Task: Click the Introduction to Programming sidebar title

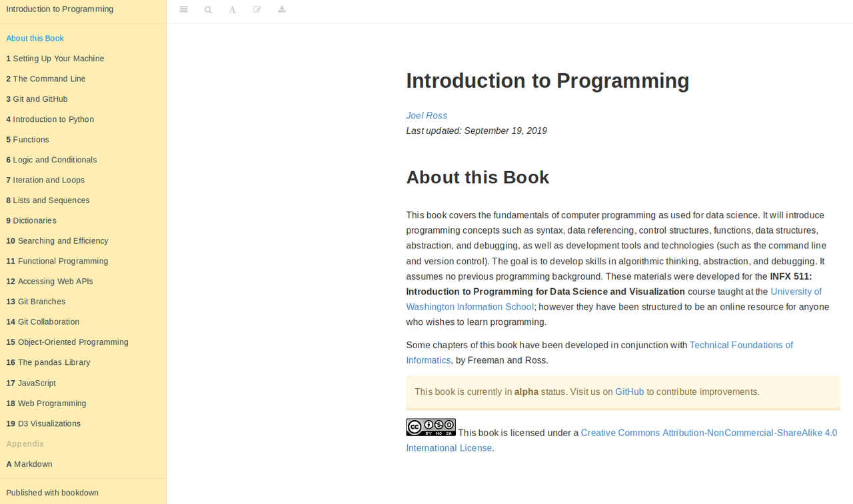Action: (60, 9)
